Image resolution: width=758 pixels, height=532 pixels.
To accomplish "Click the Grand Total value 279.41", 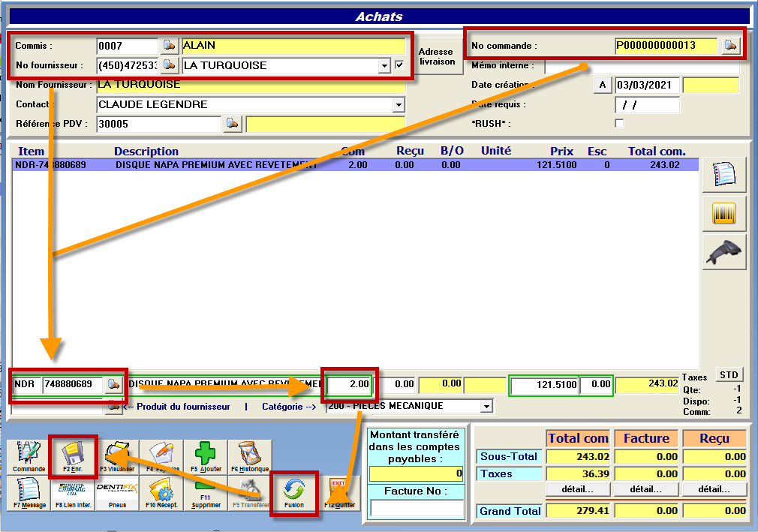I will [x=578, y=511].
